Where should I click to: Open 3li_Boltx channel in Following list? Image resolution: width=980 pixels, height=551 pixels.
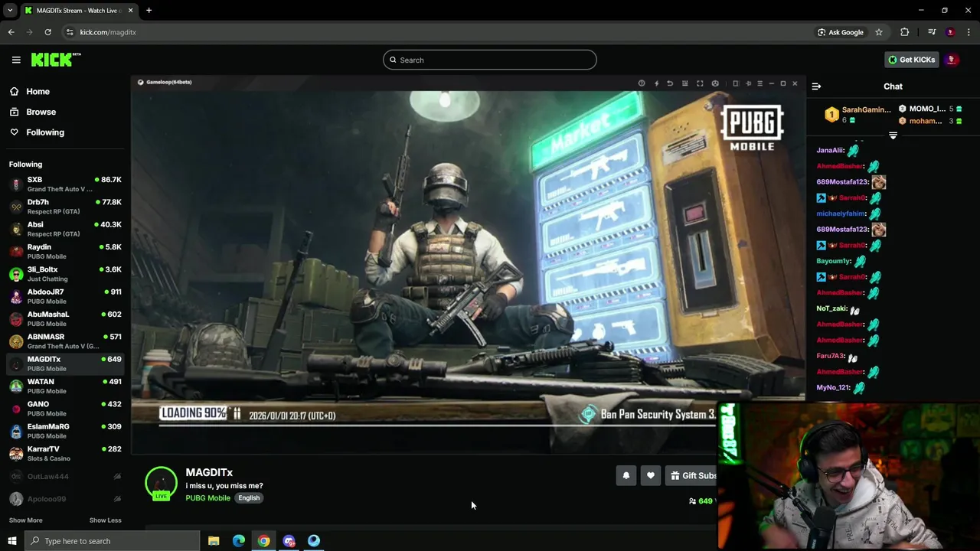click(65, 274)
